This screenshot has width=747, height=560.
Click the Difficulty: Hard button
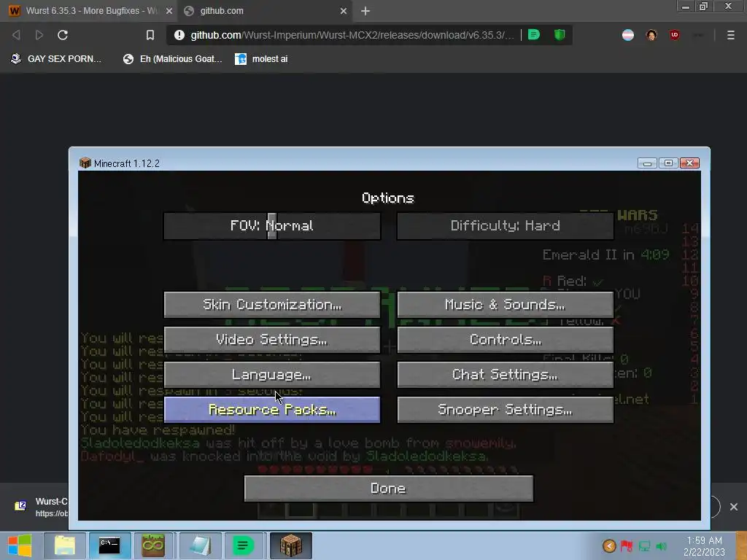(x=505, y=226)
